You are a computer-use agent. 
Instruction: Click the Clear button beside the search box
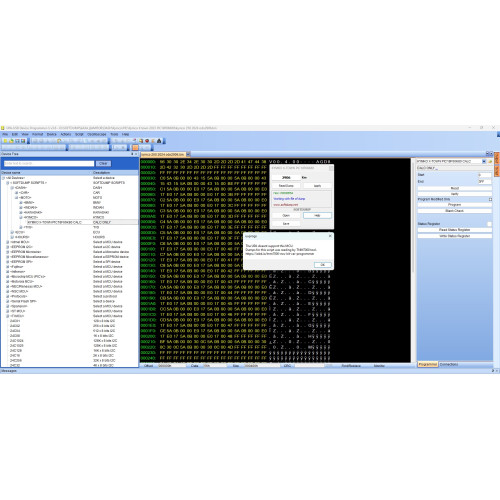103,163
